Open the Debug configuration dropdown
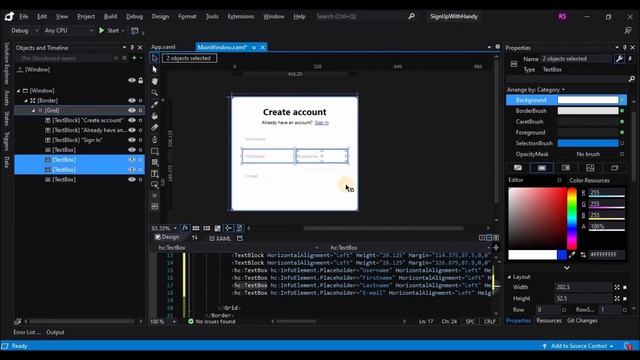This screenshot has height=360, width=640. click(24, 31)
